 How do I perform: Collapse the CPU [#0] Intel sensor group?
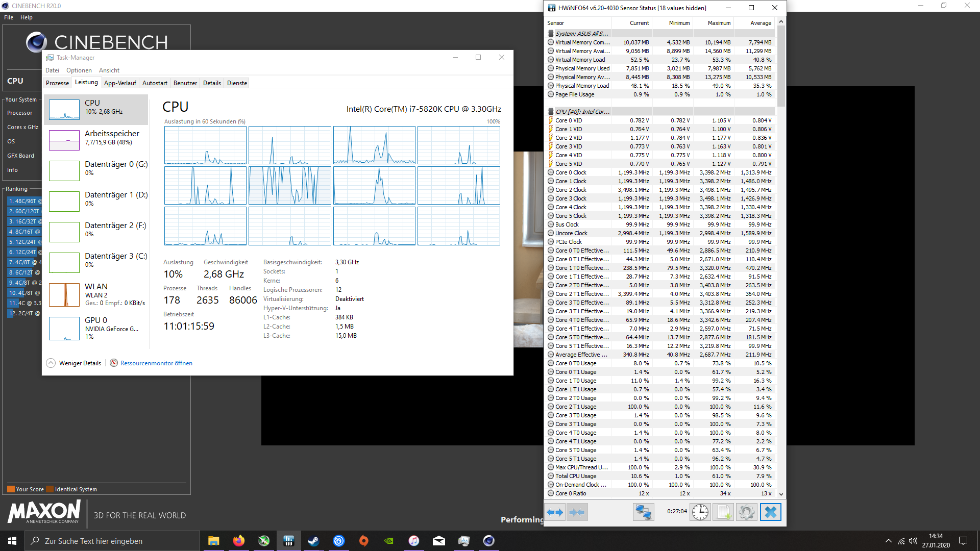582,112
